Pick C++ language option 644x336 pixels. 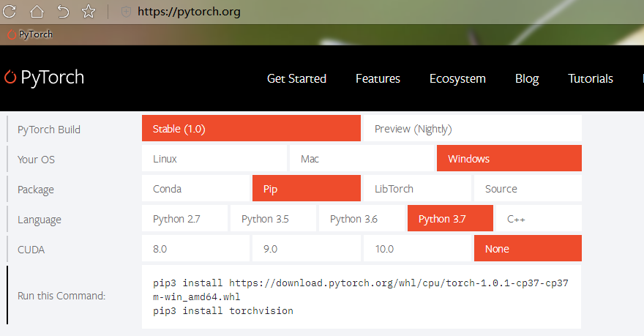[x=539, y=219]
